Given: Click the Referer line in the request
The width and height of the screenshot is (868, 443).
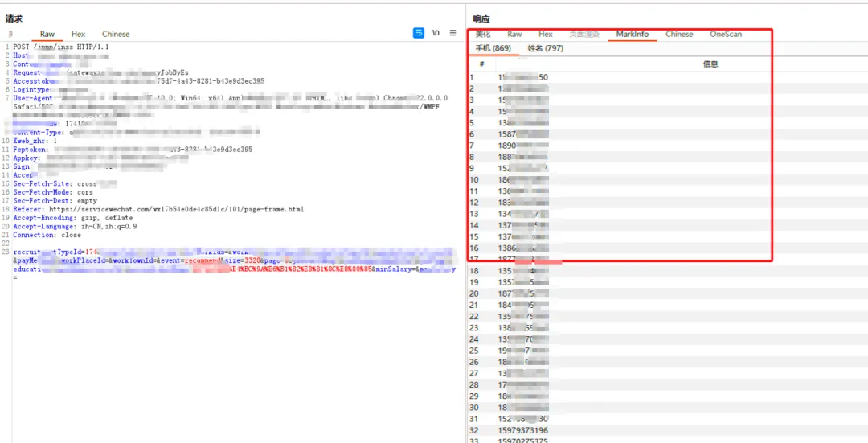Looking at the screenshot, I should (x=158, y=209).
